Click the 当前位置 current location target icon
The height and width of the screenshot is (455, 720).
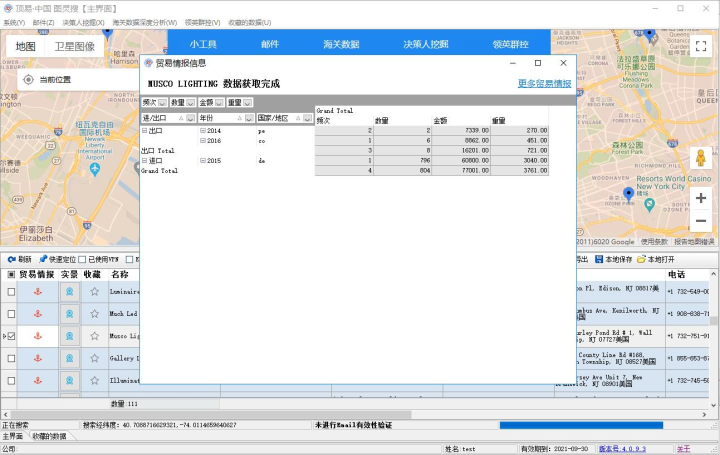pos(28,79)
